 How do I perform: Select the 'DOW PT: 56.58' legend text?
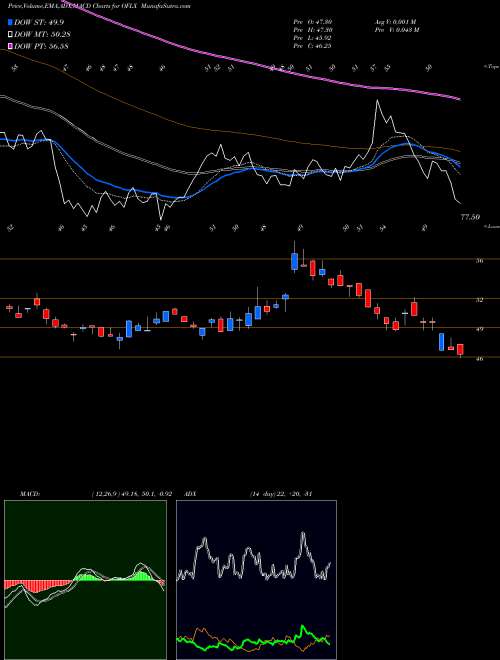pos(42,46)
